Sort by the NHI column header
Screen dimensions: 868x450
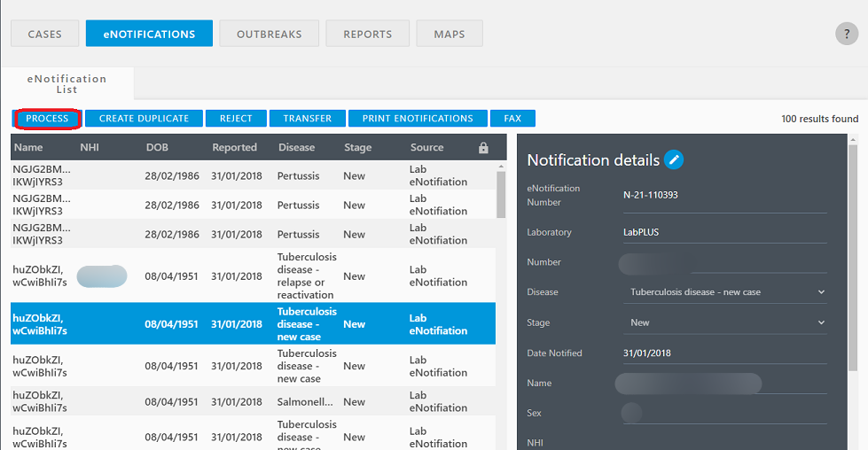(90, 148)
